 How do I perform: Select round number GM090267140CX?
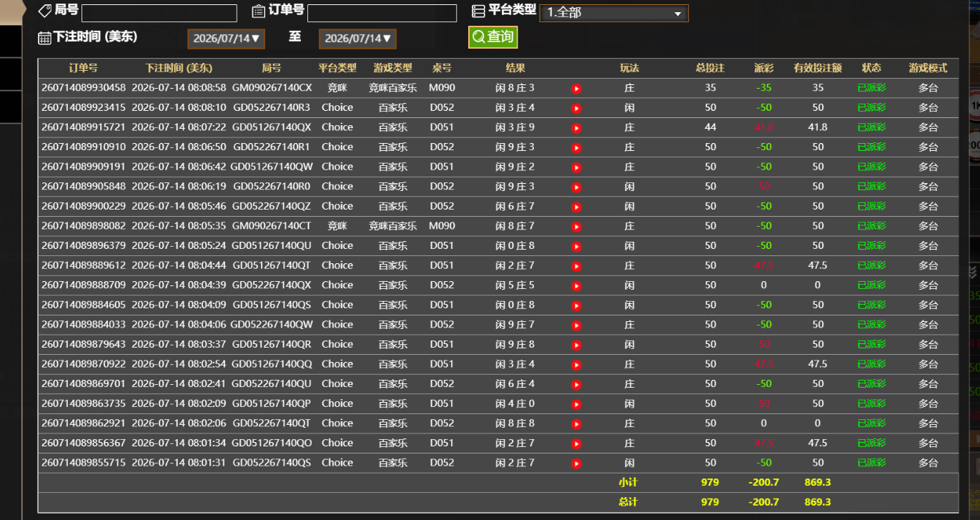(272, 88)
